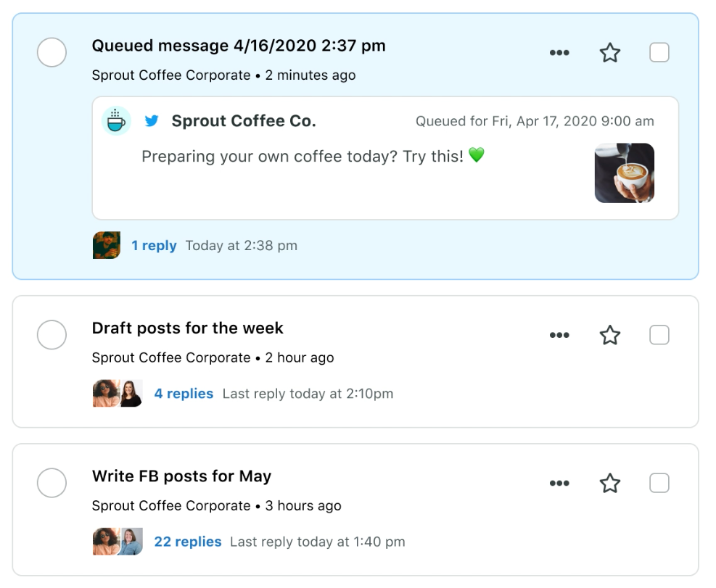Screen dimensions: 716x588
Task: Open more options for Draft posts thread
Action: point(559,335)
